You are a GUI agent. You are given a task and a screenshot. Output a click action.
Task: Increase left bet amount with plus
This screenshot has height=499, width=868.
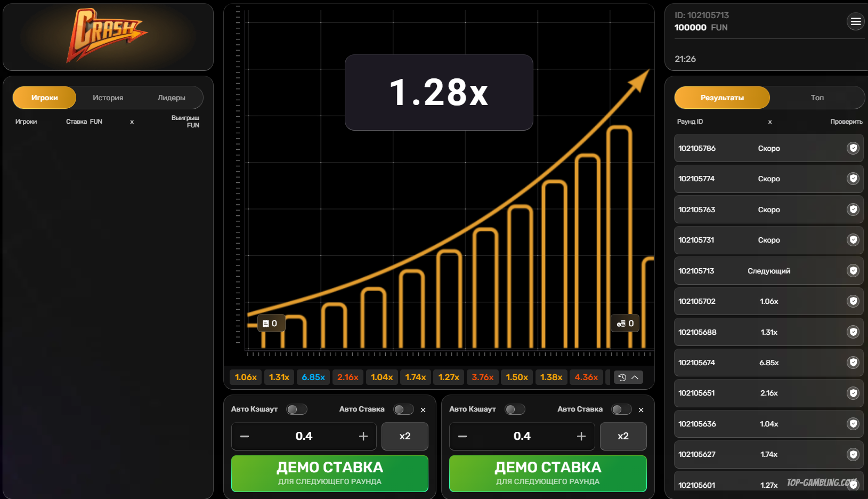363,437
